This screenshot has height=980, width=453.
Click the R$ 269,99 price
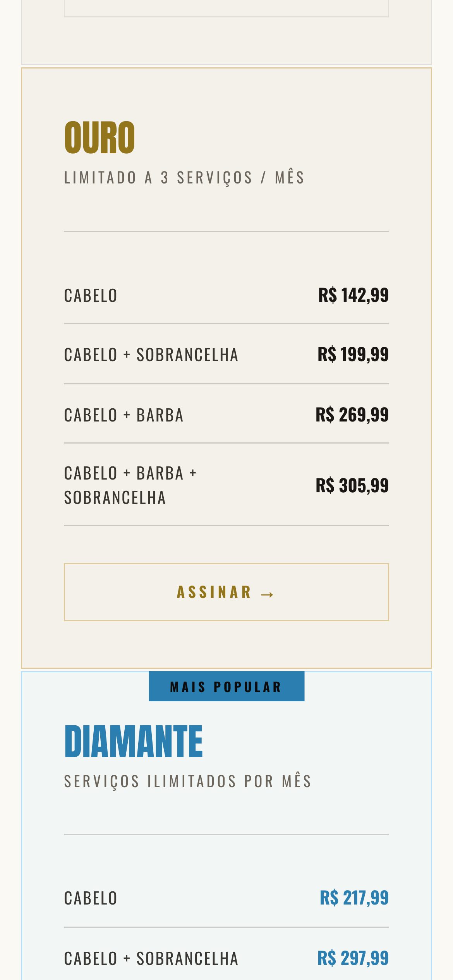[x=352, y=415]
